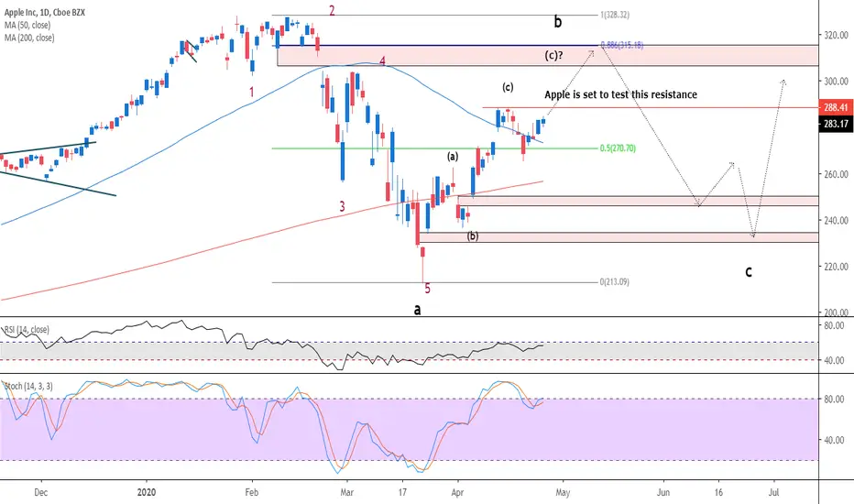854x504 pixels.
Task: Click the 1(328.32) Fibonacci level label
Action: [615, 16]
